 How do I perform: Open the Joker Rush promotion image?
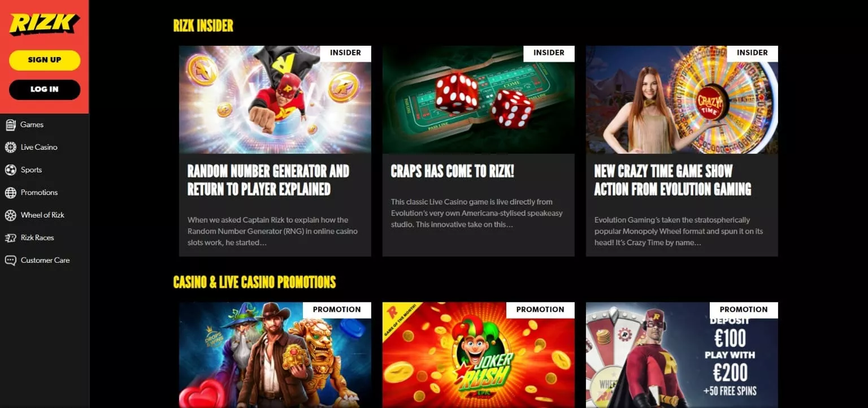479,355
